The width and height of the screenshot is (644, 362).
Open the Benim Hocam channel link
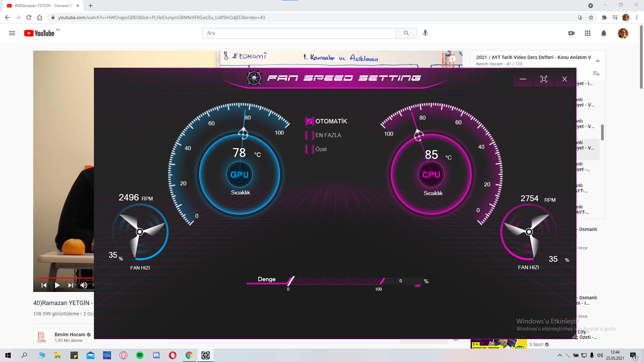pyautogui.click(x=70, y=335)
